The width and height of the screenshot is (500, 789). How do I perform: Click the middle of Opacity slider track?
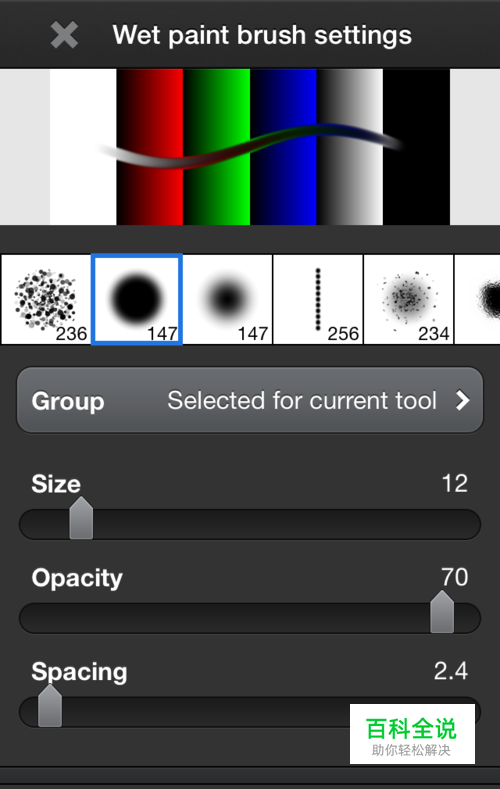click(250, 618)
